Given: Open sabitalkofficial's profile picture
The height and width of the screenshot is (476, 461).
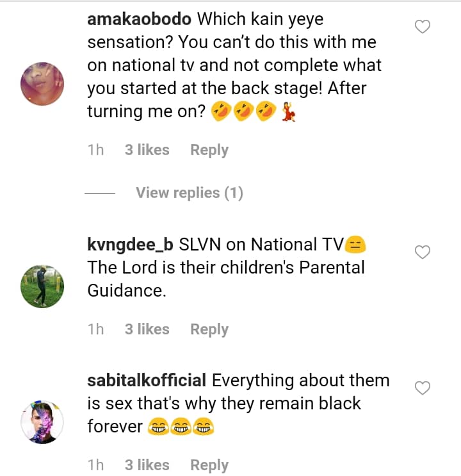Looking at the screenshot, I should [42, 421].
